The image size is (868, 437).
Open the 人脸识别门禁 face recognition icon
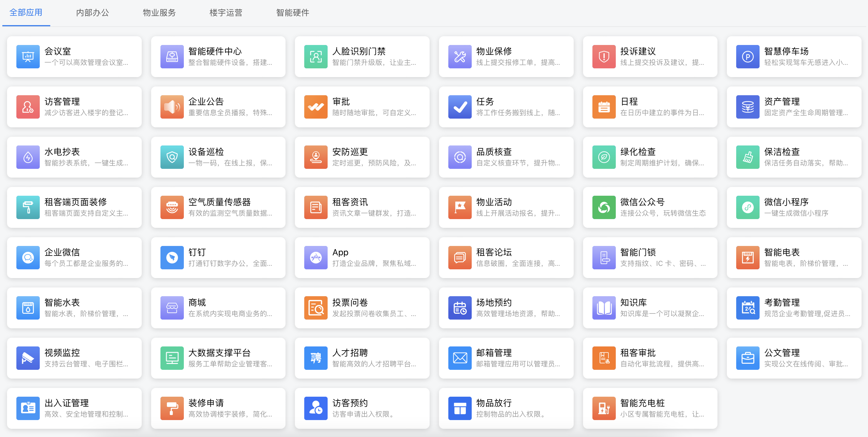click(x=316, y=57)
